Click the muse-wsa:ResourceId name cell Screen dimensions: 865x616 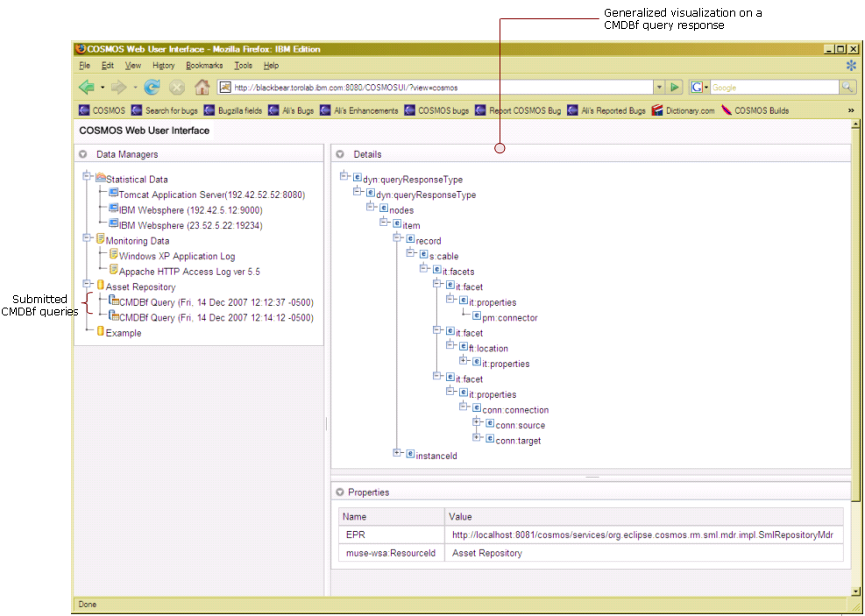(x=391, y=553)
